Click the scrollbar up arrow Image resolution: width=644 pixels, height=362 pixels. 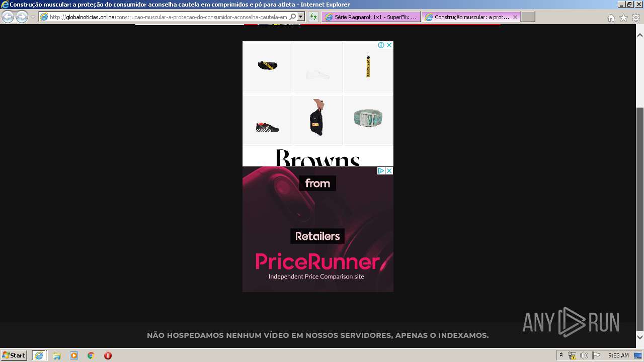640,35
